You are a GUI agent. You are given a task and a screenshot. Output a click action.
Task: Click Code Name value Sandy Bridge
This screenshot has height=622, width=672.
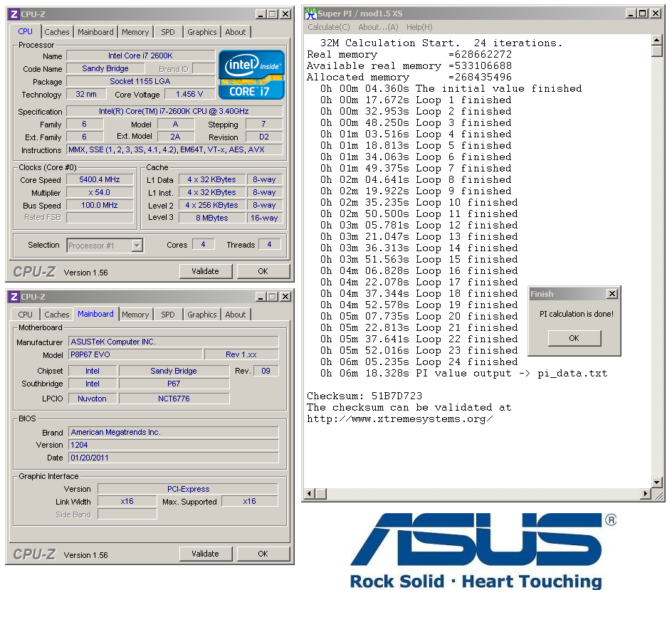[105, 68]
